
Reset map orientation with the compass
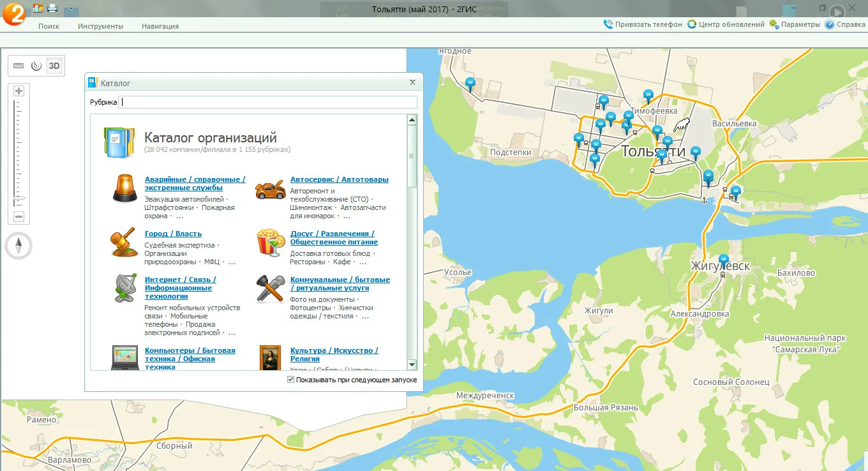coord(19,246)
